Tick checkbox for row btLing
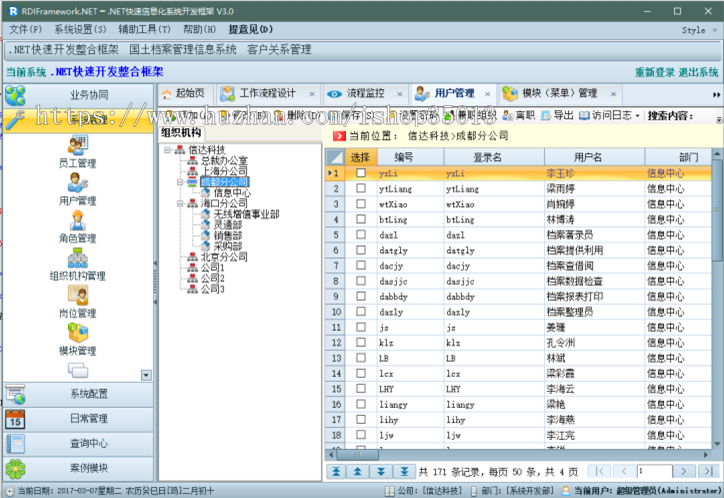Screen dimensions: 724x498 click(x=361, y=219)
